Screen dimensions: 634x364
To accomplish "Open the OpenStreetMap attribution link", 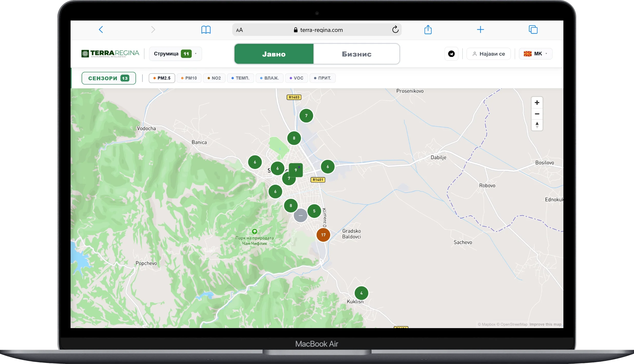I will 512,324.
